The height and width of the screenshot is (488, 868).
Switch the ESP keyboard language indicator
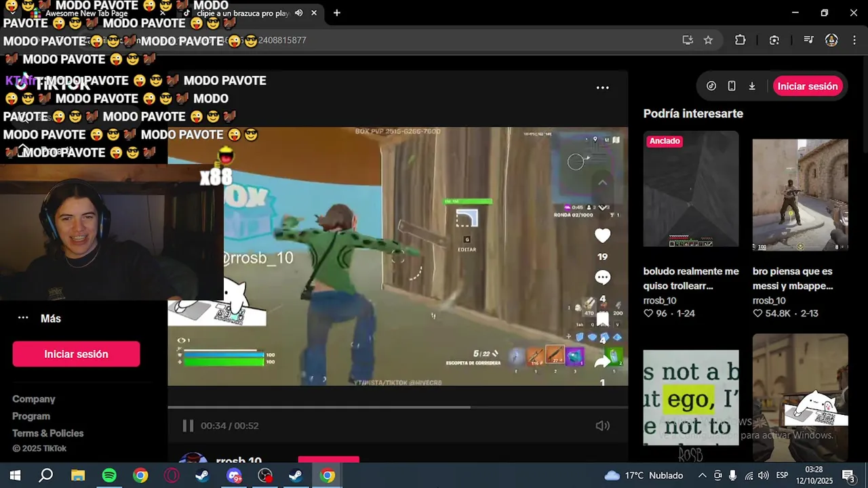[782, 475]
